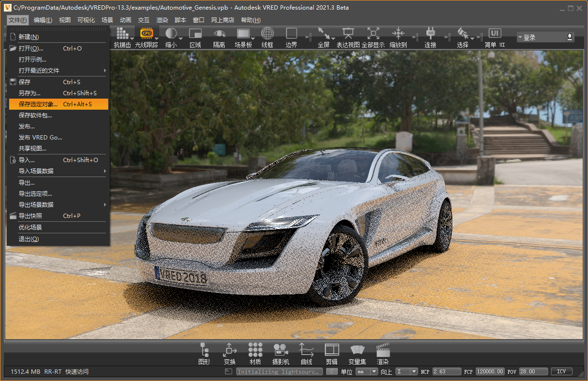This screenshot has width=588, height=381.
Task: Click the Connect (连接) plug icon
Action: [x=430, y=34]
